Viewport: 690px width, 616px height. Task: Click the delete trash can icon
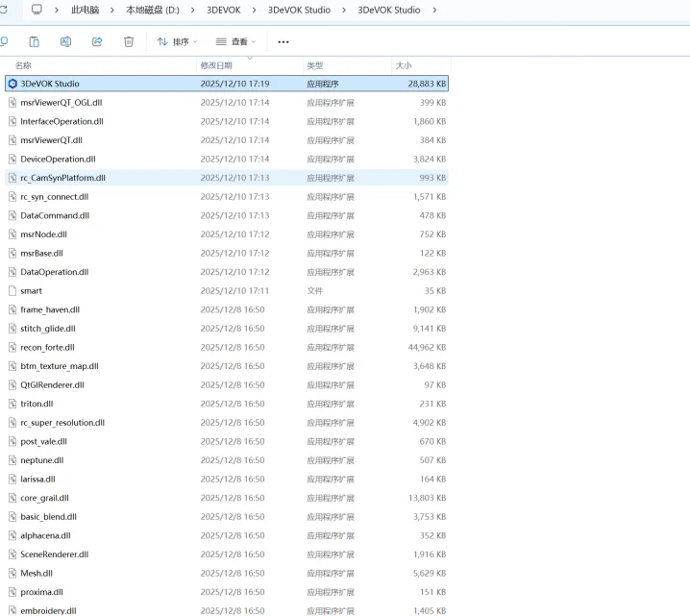(x=129, y=41)
